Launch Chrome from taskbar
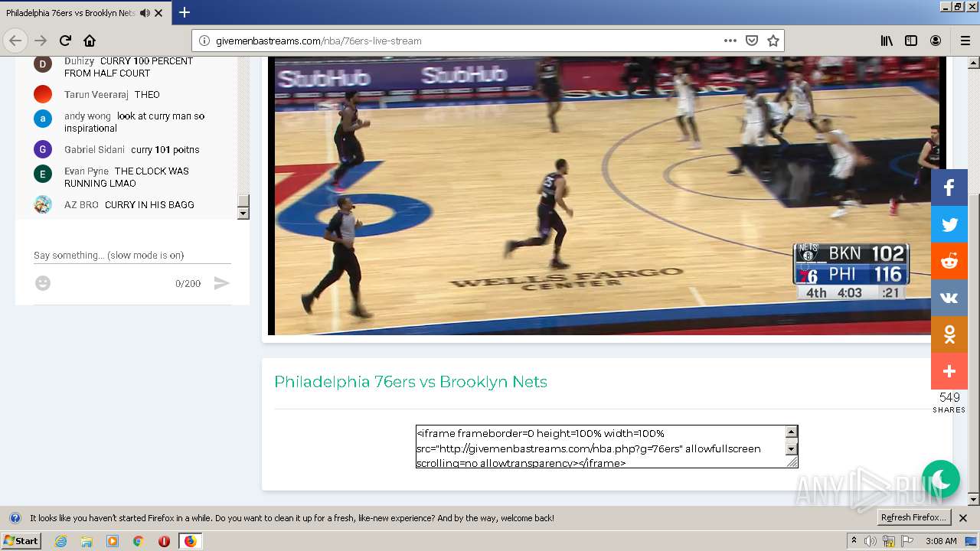 (x=138, y=541)
